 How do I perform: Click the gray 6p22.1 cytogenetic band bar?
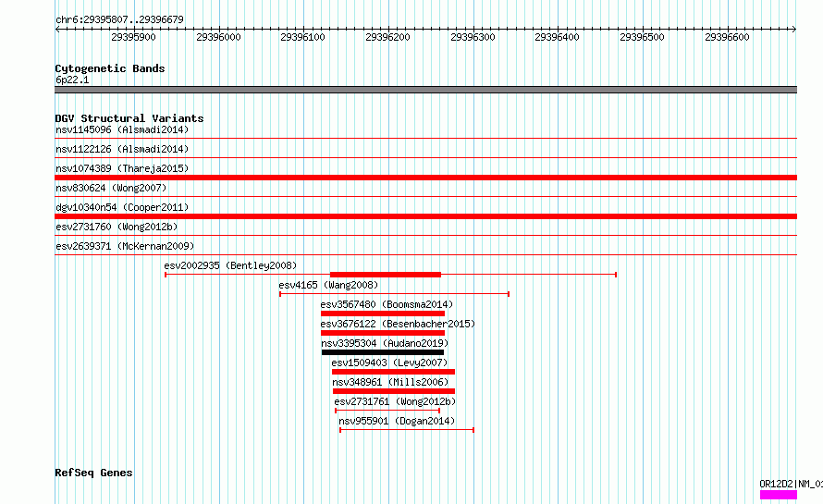point(425,90)
